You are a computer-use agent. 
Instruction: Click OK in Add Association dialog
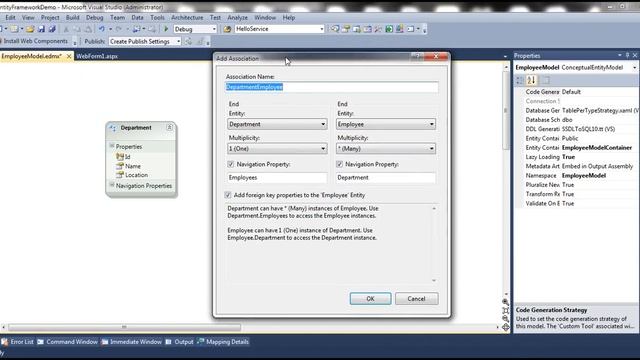click(370, 299)
